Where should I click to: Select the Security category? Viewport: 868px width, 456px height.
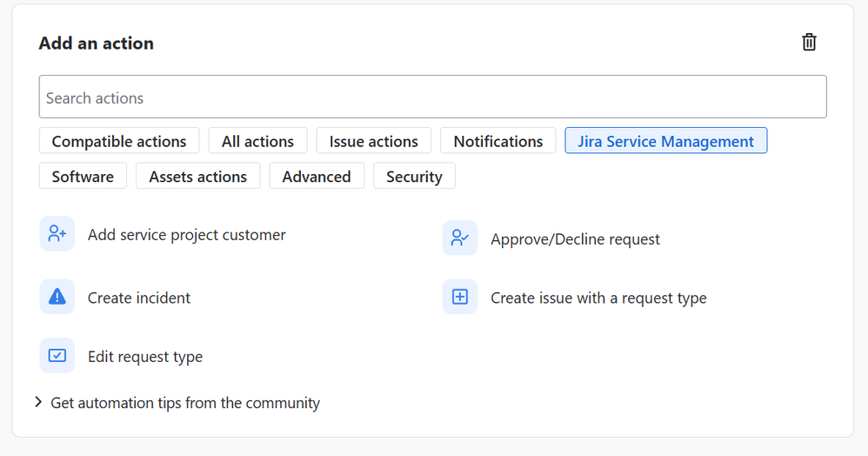click(414, 176)
